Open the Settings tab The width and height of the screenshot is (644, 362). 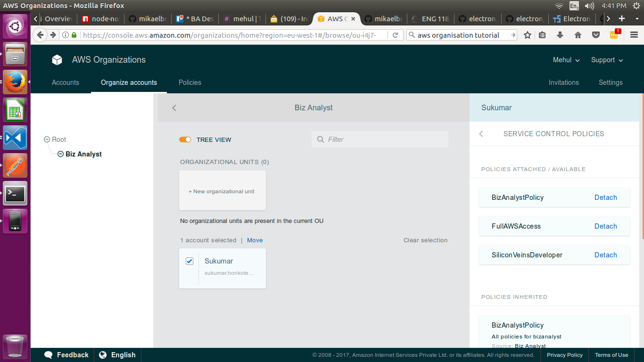coord(611,82)
